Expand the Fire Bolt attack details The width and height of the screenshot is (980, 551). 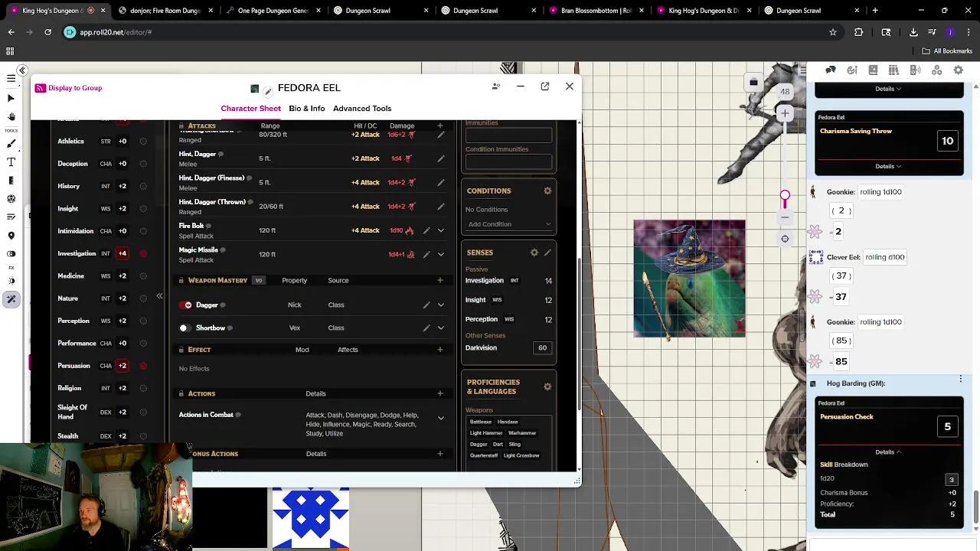pyautogui.click(x=440, y=230)
